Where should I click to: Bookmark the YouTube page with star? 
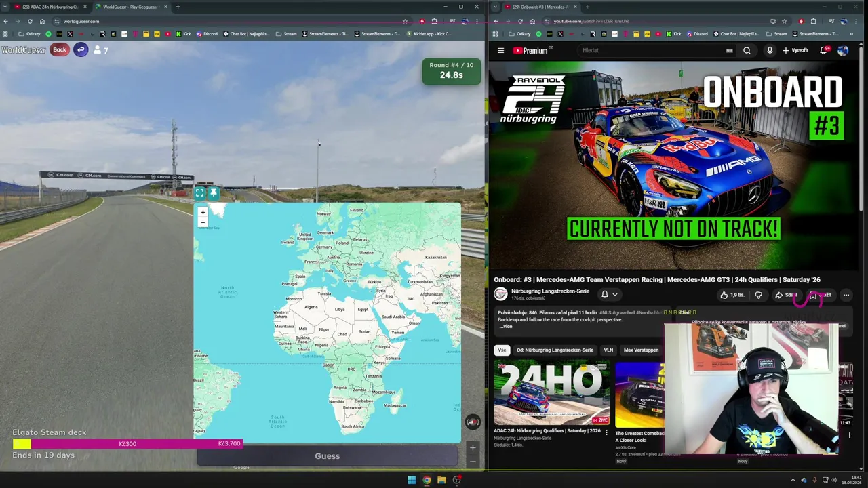(x=784, y=21)
